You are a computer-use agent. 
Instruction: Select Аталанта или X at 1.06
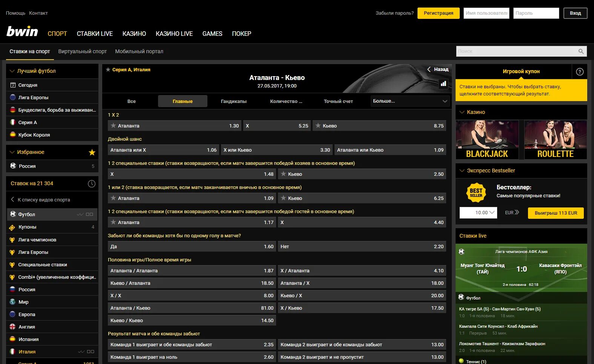[x=163, y=150]
